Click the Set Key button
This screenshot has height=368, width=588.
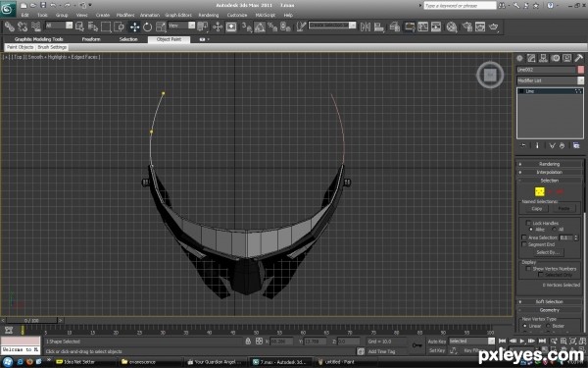tap(437, 350)
